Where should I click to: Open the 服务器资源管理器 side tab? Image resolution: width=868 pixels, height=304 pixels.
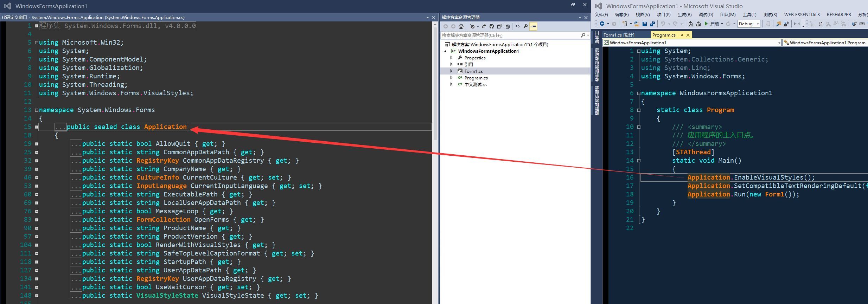[x=597, y=65]
